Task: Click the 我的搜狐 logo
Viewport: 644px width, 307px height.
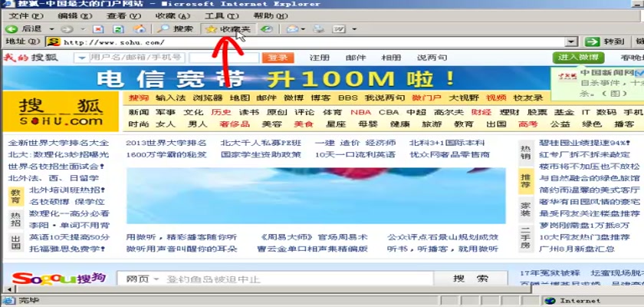Action: pyautogui.click(x=31, y=58)
